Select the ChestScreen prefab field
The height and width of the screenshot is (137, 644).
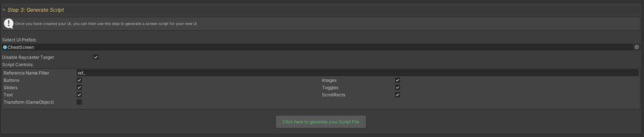coord(321,47)
